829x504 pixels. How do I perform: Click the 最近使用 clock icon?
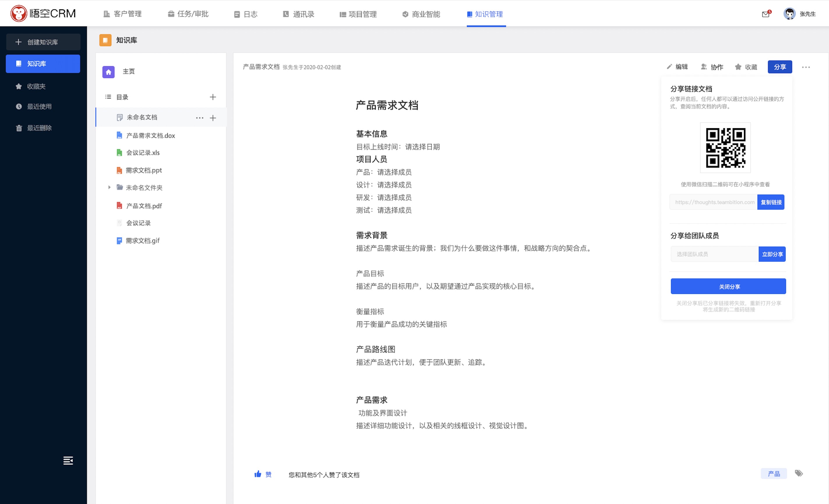[x=19, y=107]
